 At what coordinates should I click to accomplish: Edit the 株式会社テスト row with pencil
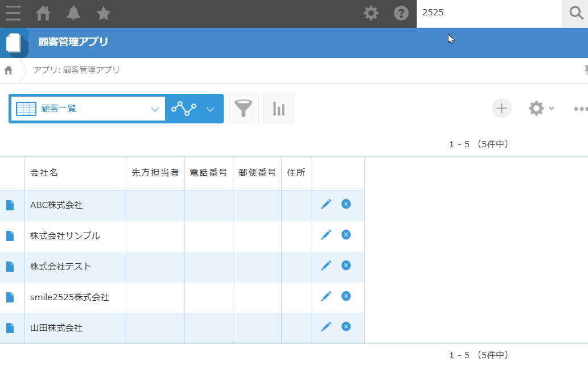tap(326, 266)
